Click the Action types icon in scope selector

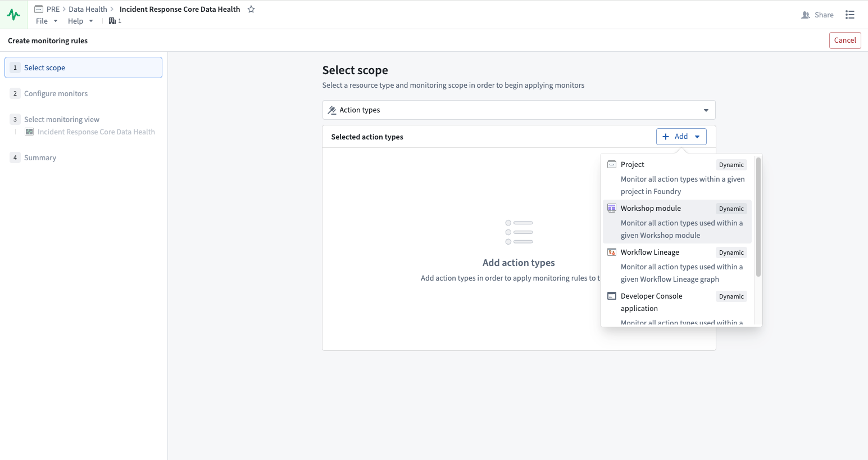[x=331, y=110]
